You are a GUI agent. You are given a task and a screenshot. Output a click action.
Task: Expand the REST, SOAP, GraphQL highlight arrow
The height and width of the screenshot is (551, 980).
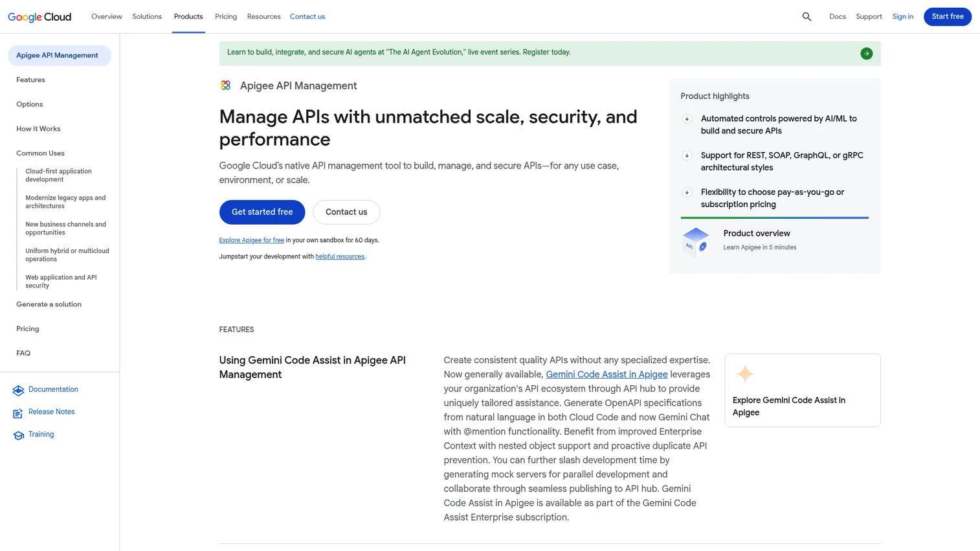click(687, 156)
